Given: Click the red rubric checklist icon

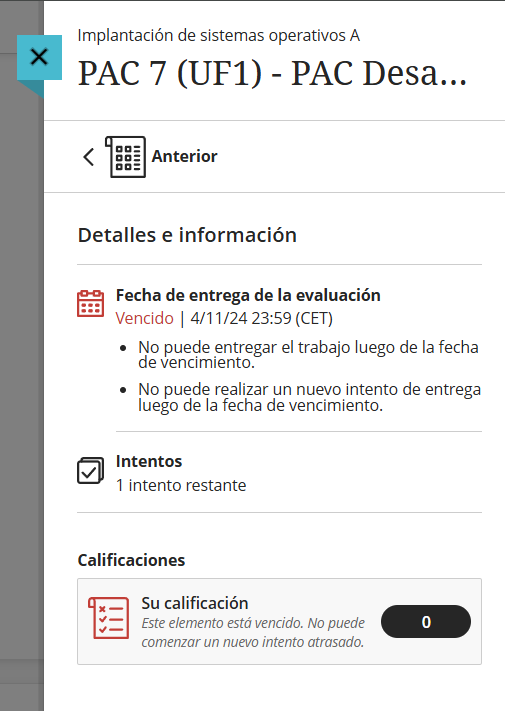Looking at the screenshot, I should (109, 618).
